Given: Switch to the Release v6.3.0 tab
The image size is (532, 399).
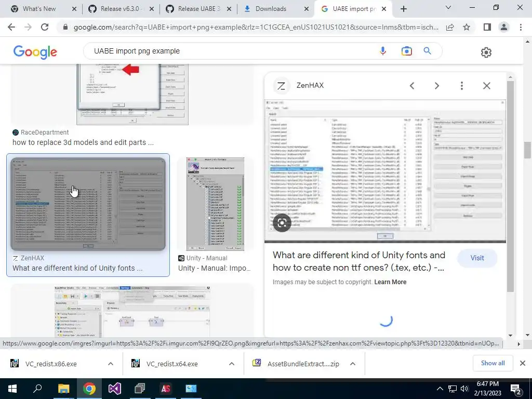Looking at the screenshot, I should pos(119,9).
